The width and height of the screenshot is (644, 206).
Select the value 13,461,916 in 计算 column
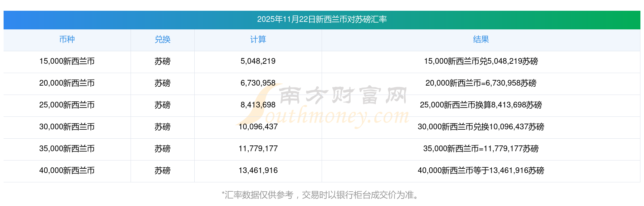point(258,171)
